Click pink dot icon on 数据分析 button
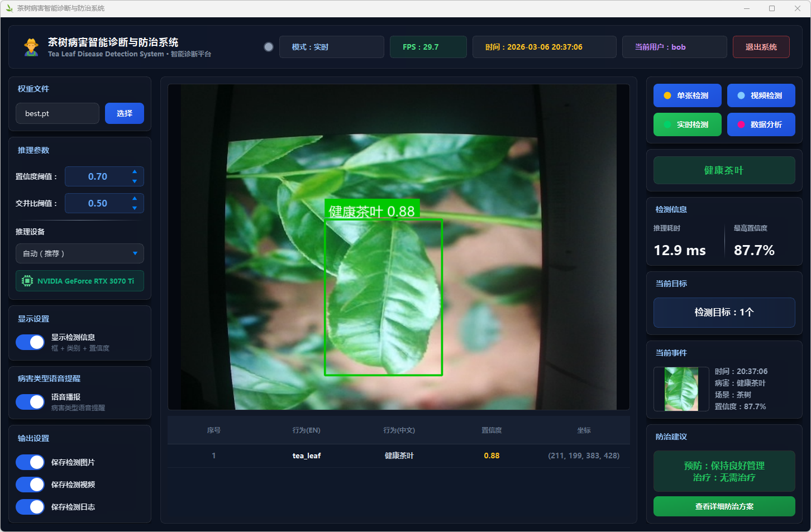This screenshot has width=811, height=532. pos(741,124)
